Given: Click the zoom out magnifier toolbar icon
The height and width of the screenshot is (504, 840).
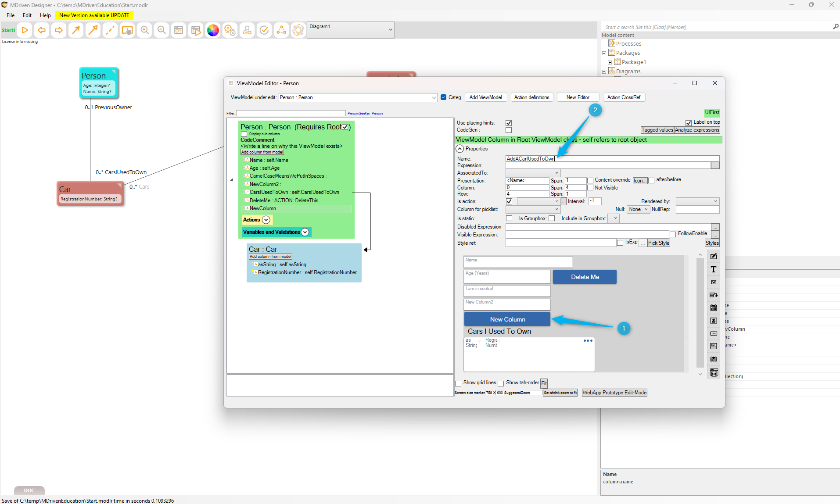Looking at the screenshot, I should [x=162, y=30].
